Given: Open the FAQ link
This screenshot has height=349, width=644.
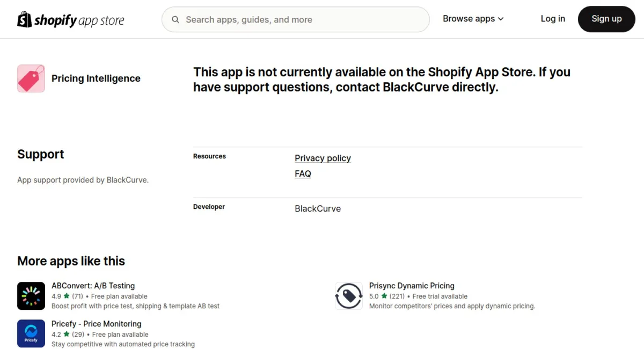Looking at the screenshot, I should [303, 173].
